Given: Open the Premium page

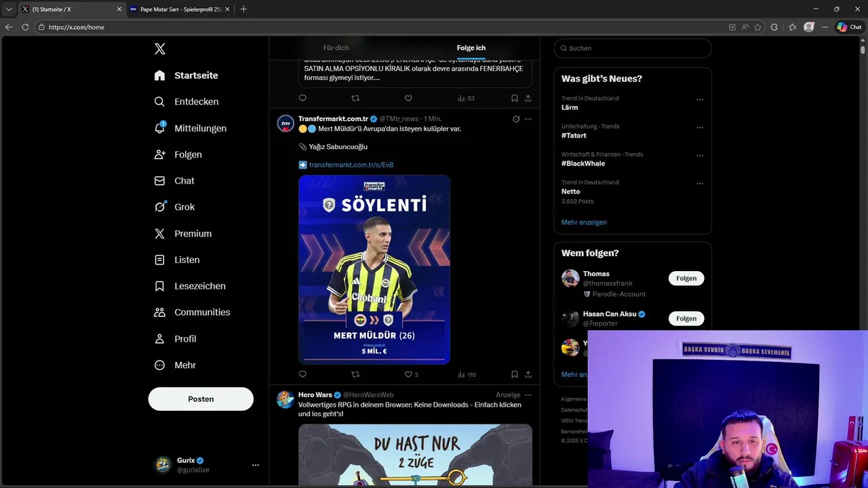Looking at the screenshot, I should (x=183, y=234).
